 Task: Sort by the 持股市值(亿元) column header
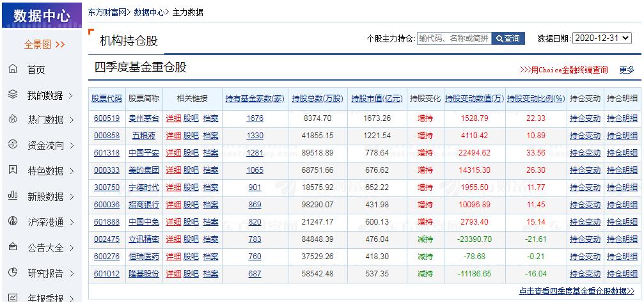pos(377,99)
